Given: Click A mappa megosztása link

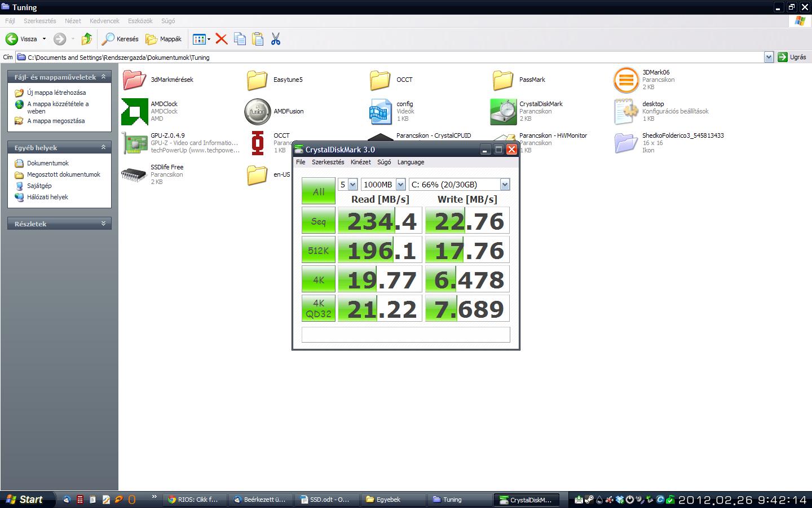Looking at the screenshot, I should click(x=56, y=121).
